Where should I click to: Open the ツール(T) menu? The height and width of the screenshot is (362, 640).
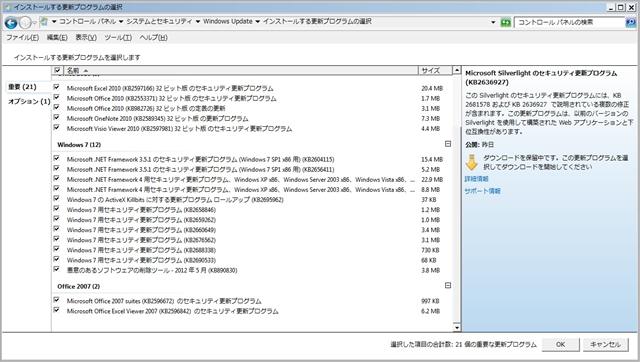click(118, 38)
